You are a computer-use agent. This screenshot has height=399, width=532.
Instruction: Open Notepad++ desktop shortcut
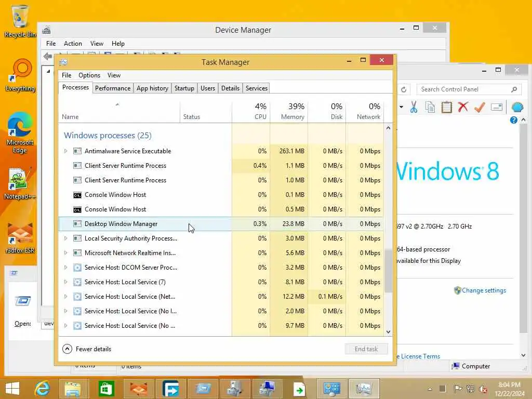pyautogui.click(x=19, y=183)
